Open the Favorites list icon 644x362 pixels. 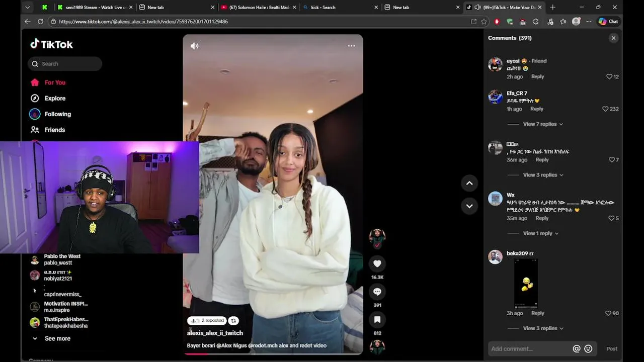pos(563,22)
